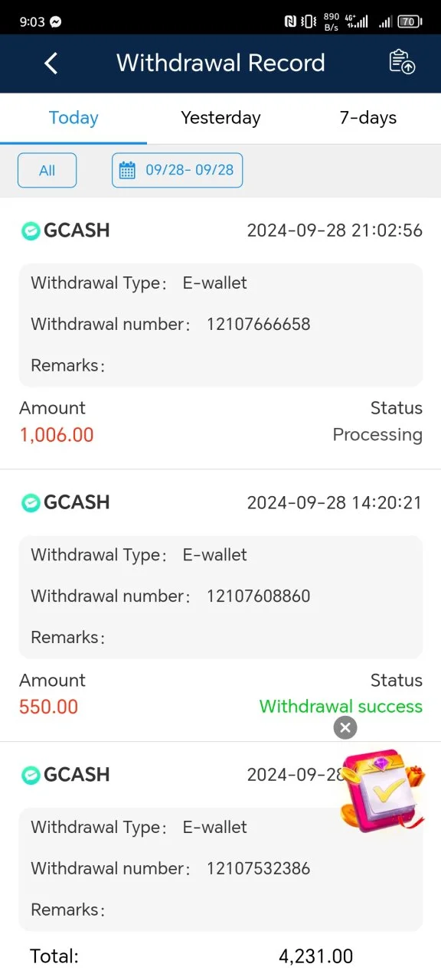Tap Messenger notification icon in status bar

tap(56, 22)
